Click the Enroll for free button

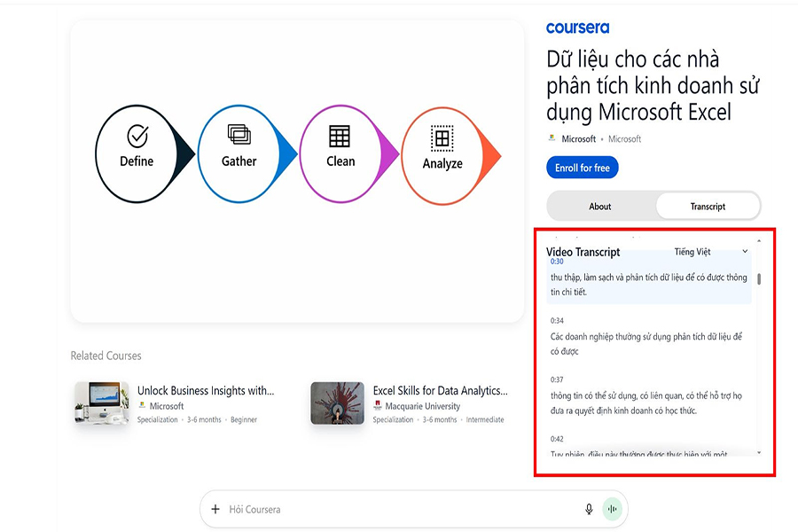point(583,168)
